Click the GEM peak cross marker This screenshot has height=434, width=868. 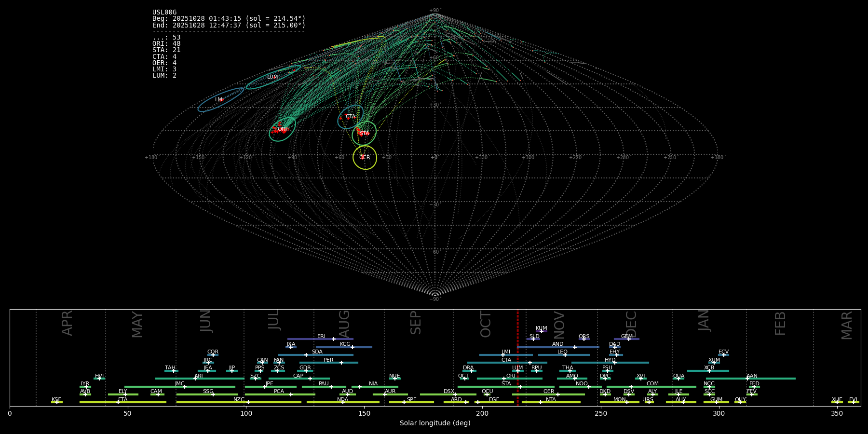629,339
